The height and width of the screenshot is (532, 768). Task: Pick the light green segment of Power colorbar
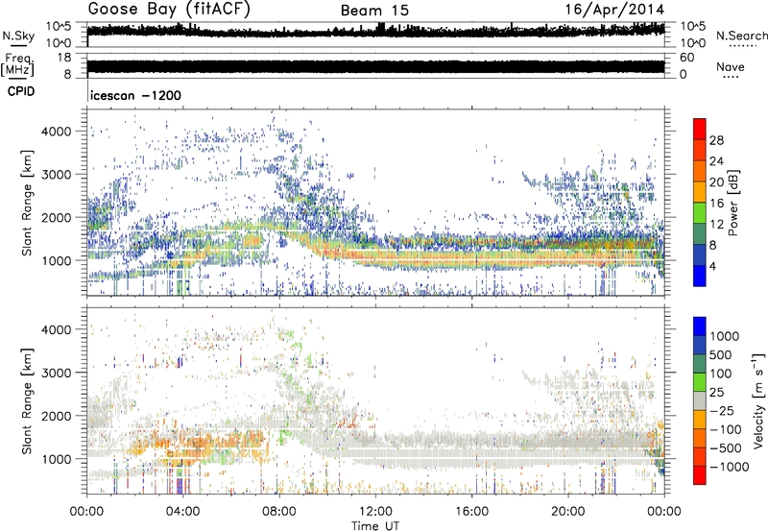[x=700, y=213]
